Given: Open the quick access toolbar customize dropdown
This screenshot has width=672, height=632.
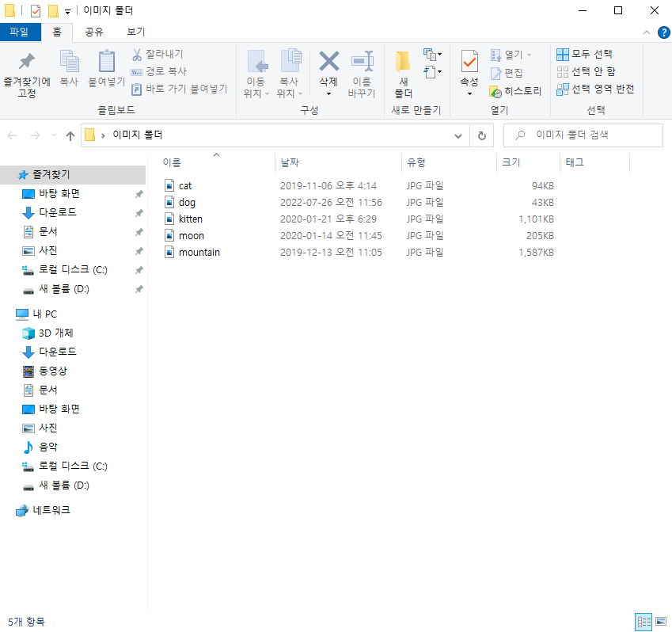Looking at the screenshot, I should (x=68, y=12).
